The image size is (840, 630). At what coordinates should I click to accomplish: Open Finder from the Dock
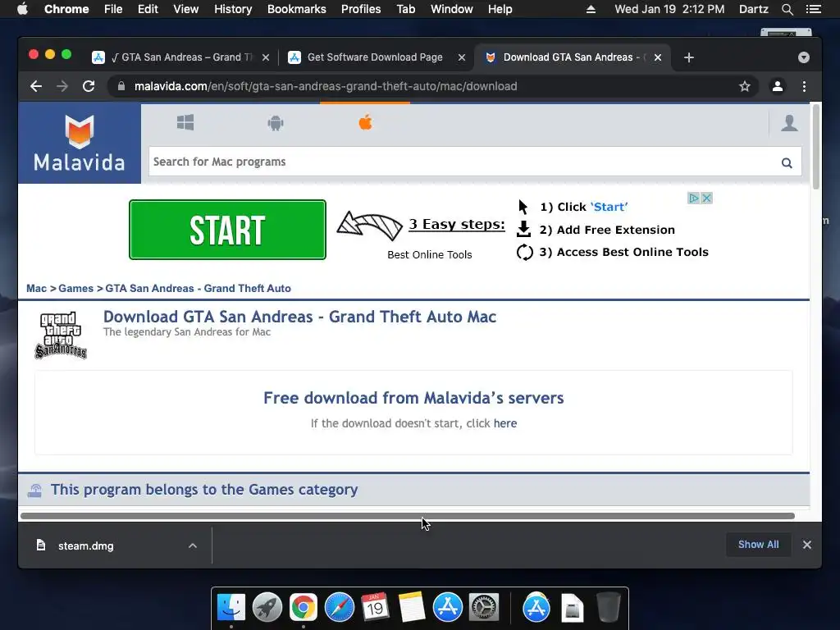pyautogui.click(x=231, y=608)
